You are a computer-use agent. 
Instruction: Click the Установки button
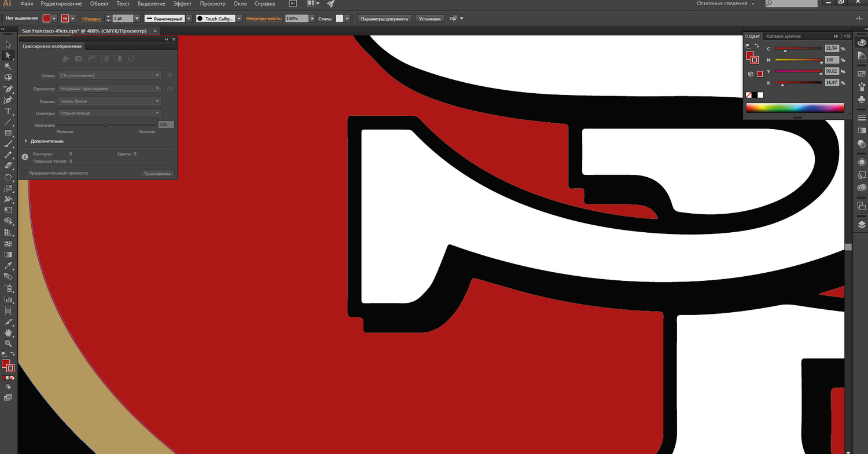click(430, 19)
